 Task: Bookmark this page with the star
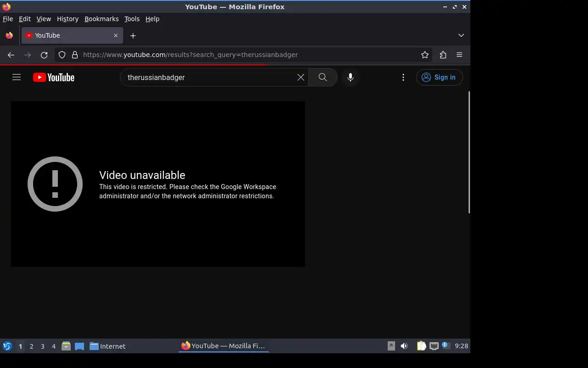[425, 55]
